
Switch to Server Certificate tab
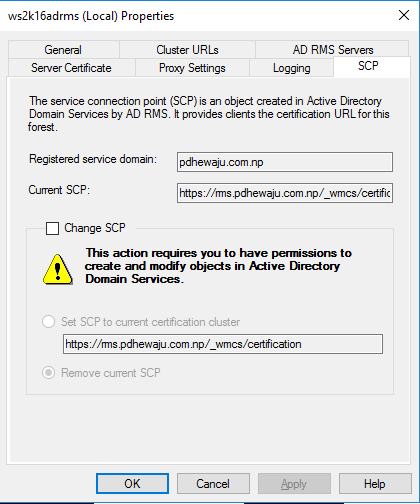[x=71, y=68]
